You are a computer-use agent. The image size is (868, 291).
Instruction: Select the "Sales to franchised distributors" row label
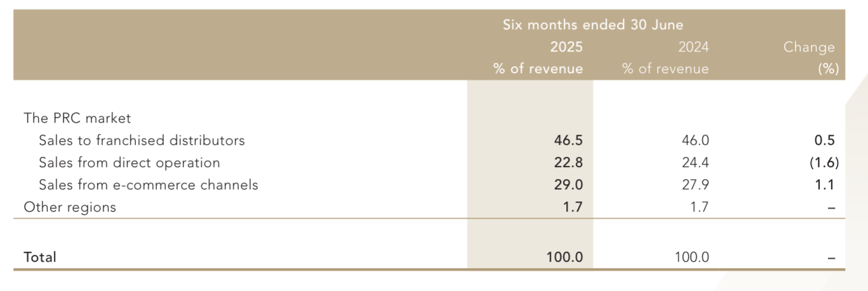click(x=142, y=140)
